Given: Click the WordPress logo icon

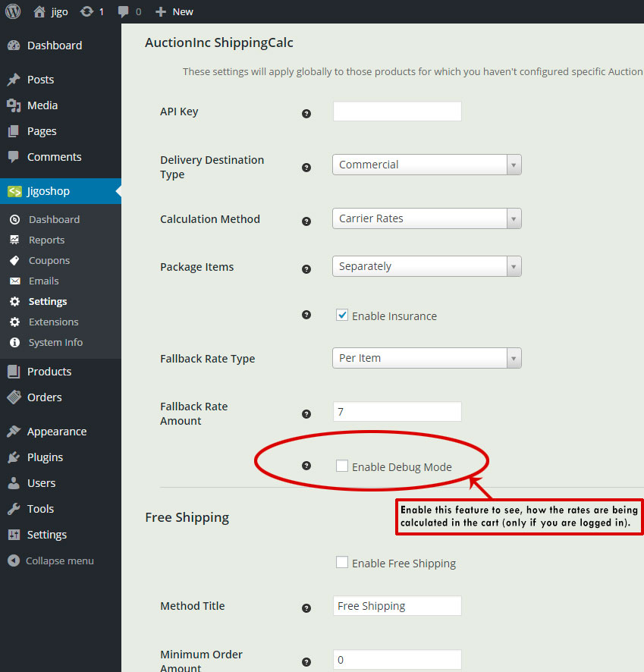Looking at the screenshot, I should tap(13, 11).
